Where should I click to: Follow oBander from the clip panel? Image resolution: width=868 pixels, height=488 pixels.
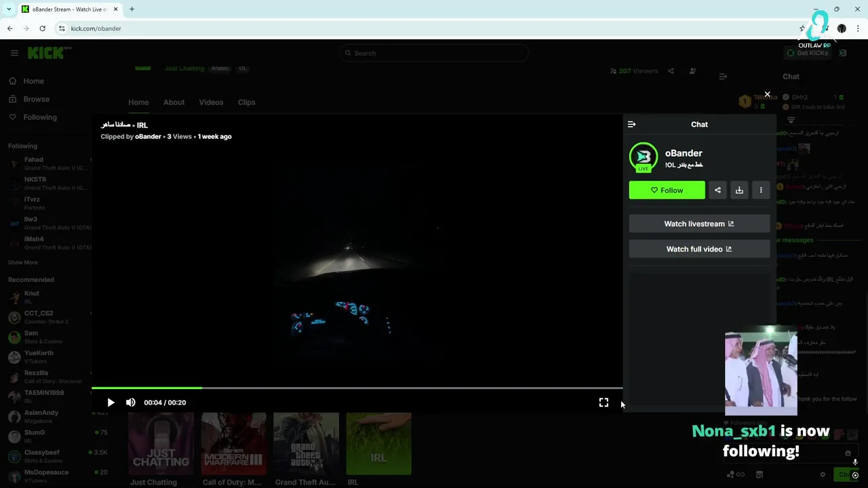[x=667, y=190]
